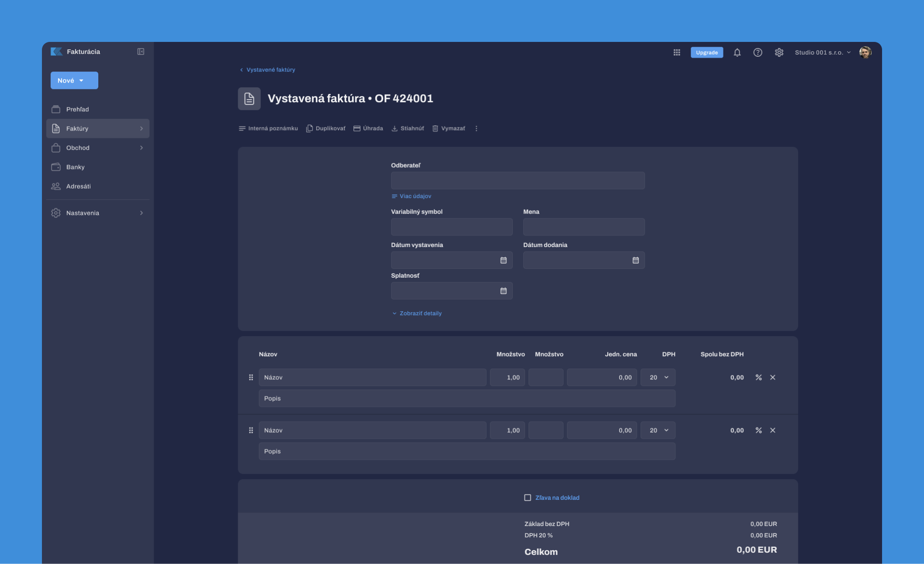Open settings gear in top bar
Image resolution: width=924 pixels, height=564 pixels.
(779, 52)
